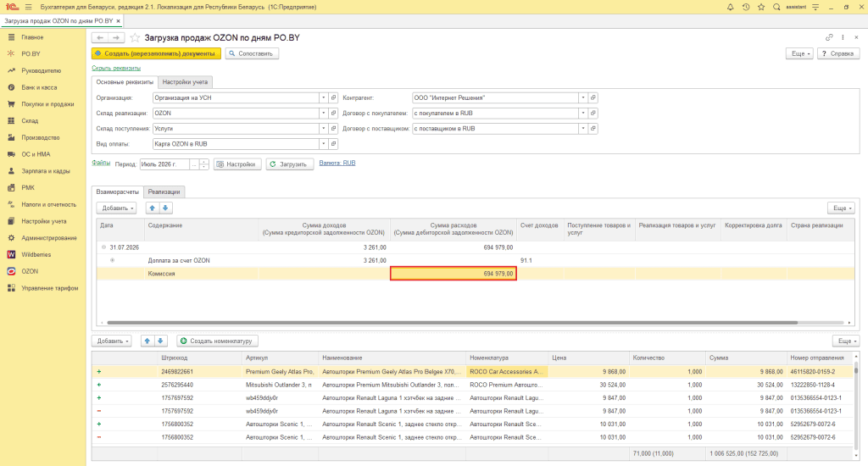
Task: Open Добавить dropdown above products table
Action: (x=111, y=341)
